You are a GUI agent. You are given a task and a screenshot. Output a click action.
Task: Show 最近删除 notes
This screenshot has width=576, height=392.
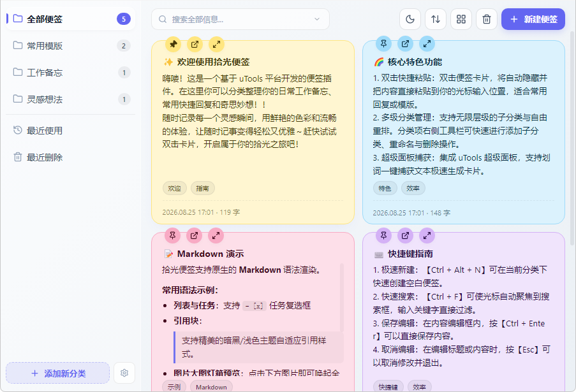(x=71, y=157)
